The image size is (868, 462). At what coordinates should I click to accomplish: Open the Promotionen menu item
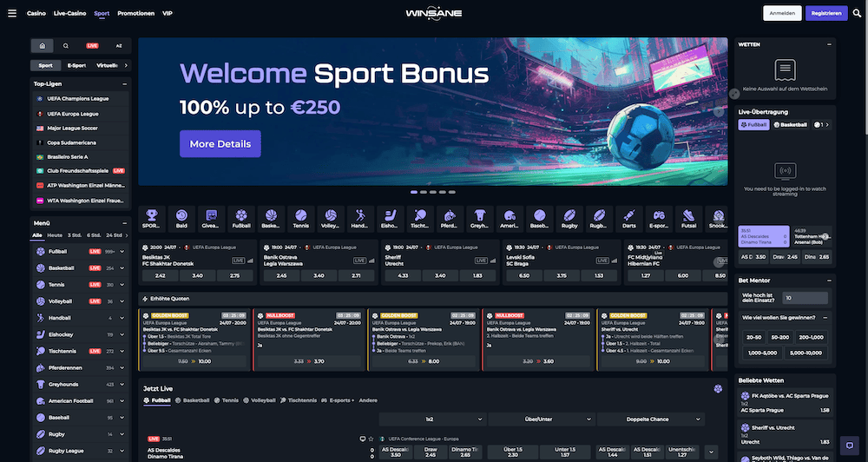pyautogui.click(x=135, y=13)
